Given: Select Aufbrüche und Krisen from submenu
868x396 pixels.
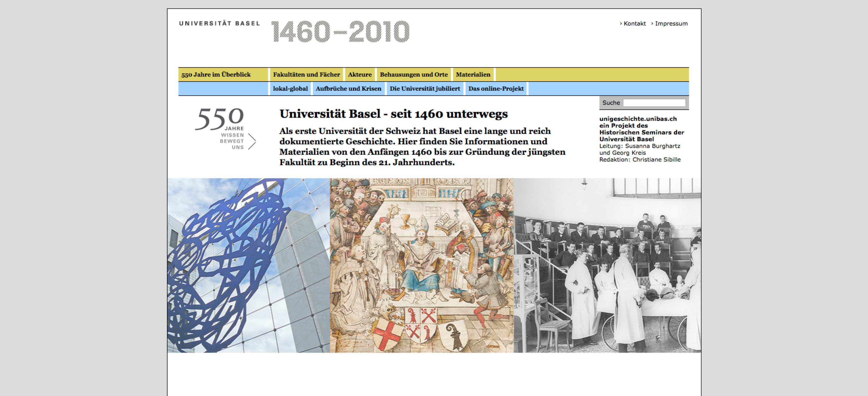Looking at the screenshot, I should click(x=348, y=89).
